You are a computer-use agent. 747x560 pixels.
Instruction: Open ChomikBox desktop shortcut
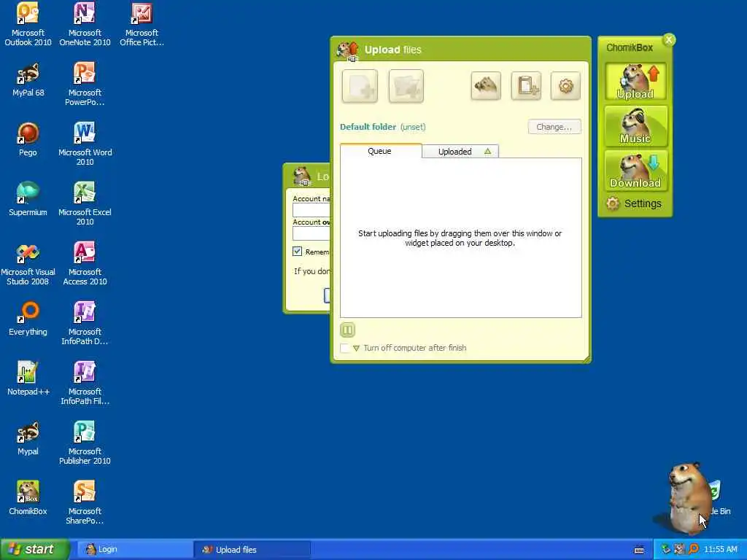coord(28,498)
